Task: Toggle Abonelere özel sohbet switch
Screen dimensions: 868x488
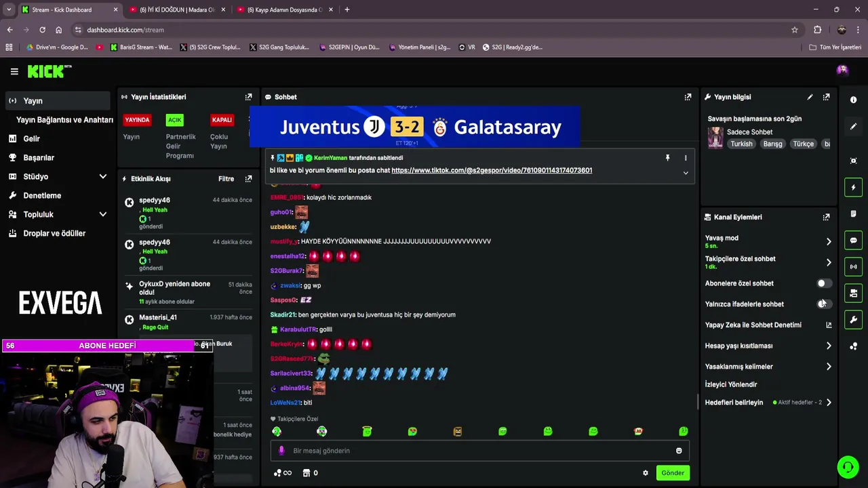Action: click(823, 283)
